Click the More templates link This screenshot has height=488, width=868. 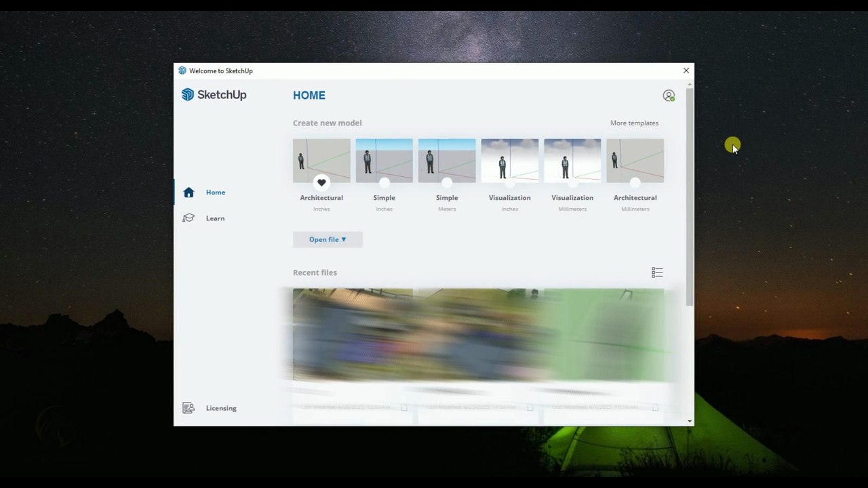click(634, 123)
